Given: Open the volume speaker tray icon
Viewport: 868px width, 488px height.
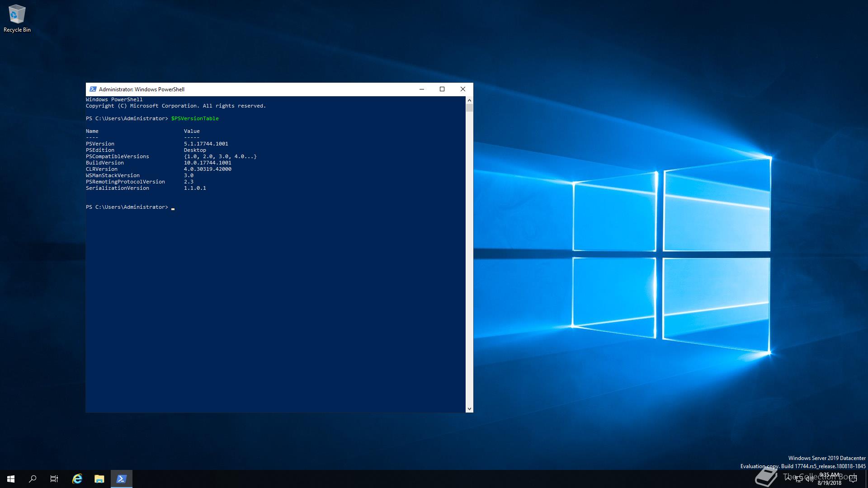Looking at the screenshot, I should tap(809, 479).
